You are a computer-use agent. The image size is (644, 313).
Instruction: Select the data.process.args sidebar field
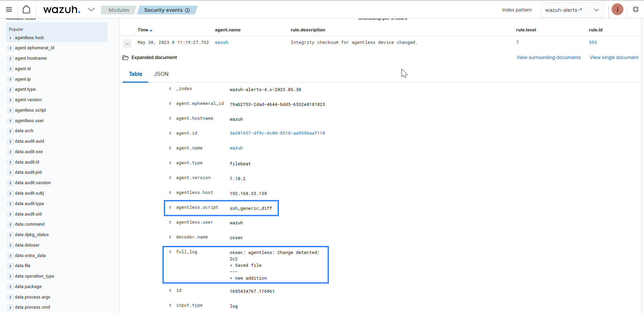click(32, 297)
